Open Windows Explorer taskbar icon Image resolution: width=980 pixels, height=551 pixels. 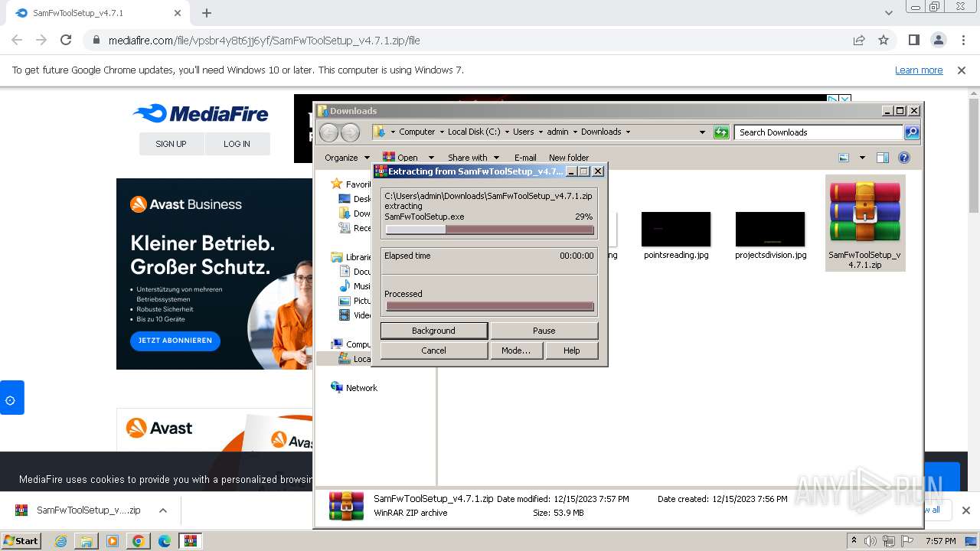coord(87,541)
